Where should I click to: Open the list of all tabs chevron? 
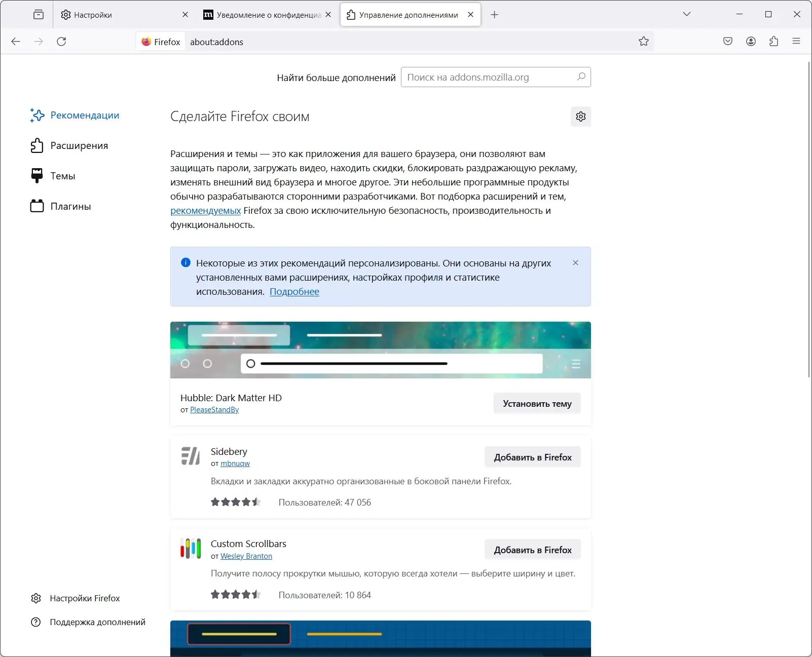(687, 15)
